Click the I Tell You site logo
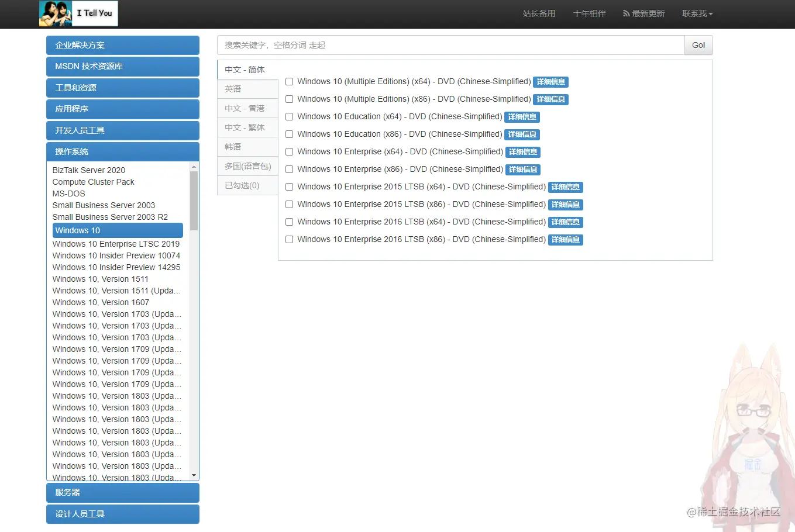The height and width of the screenshot is (532, 795). [78, 13]
